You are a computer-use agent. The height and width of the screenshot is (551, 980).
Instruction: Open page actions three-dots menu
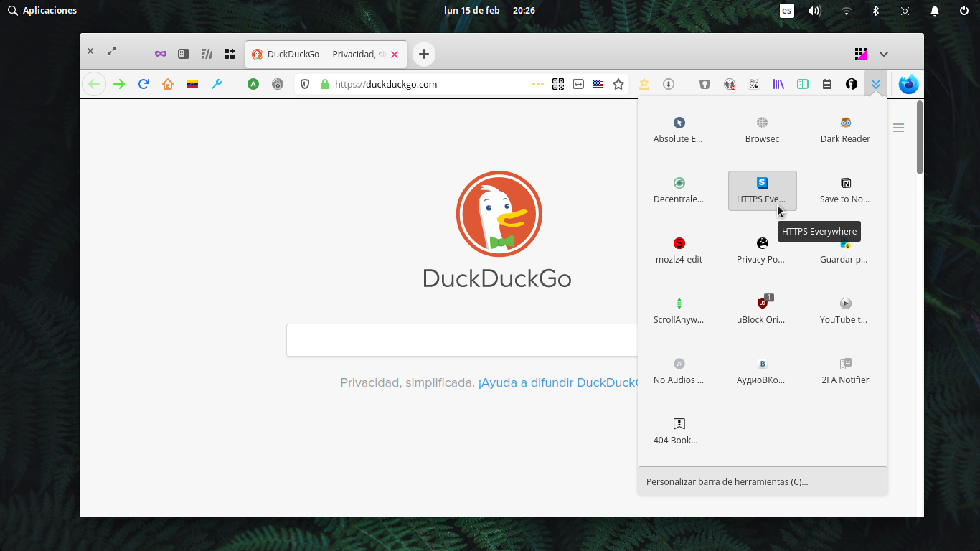coord(538,84)
